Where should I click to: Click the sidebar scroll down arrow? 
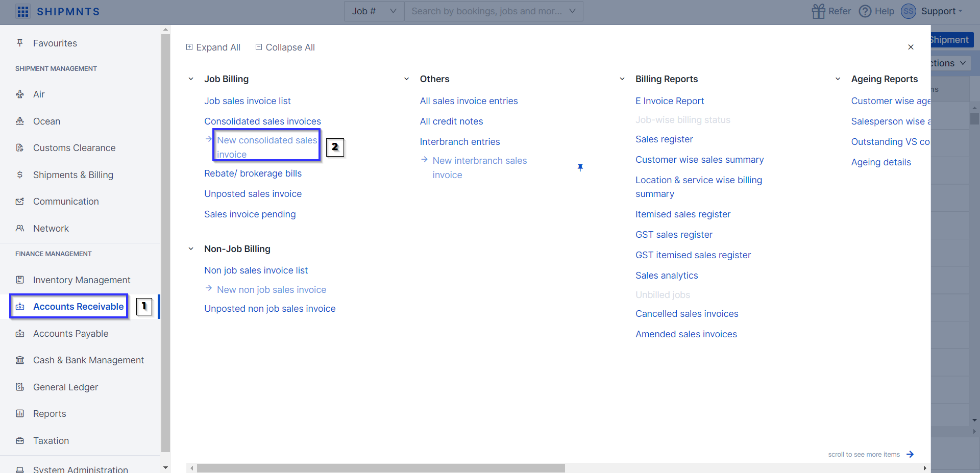(x=165, y=467)
